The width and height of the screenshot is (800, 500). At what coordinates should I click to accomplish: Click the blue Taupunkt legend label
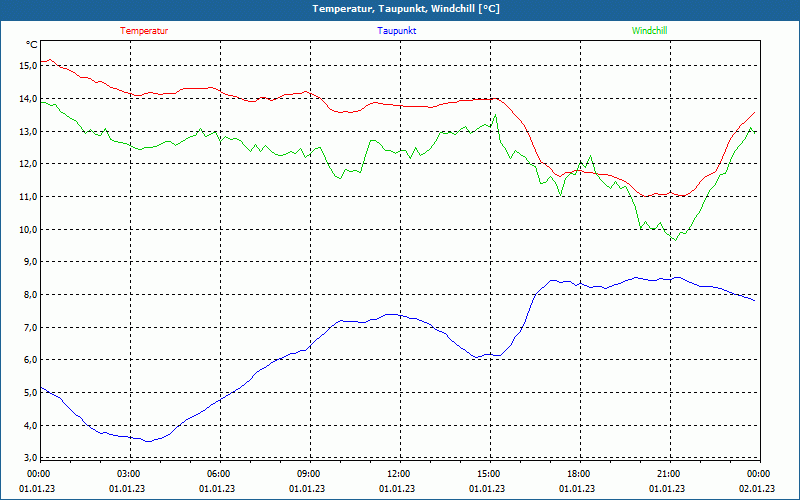pos(396,31)
